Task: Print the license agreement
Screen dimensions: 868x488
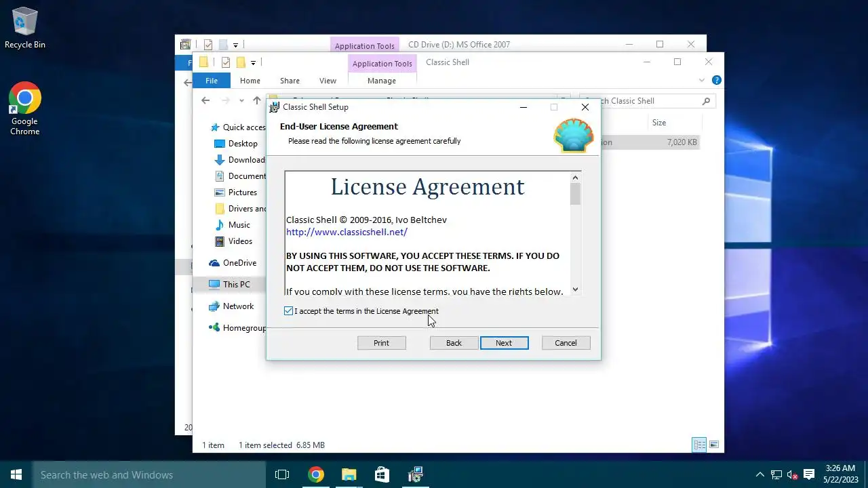Action: click(x=381, y=343)
